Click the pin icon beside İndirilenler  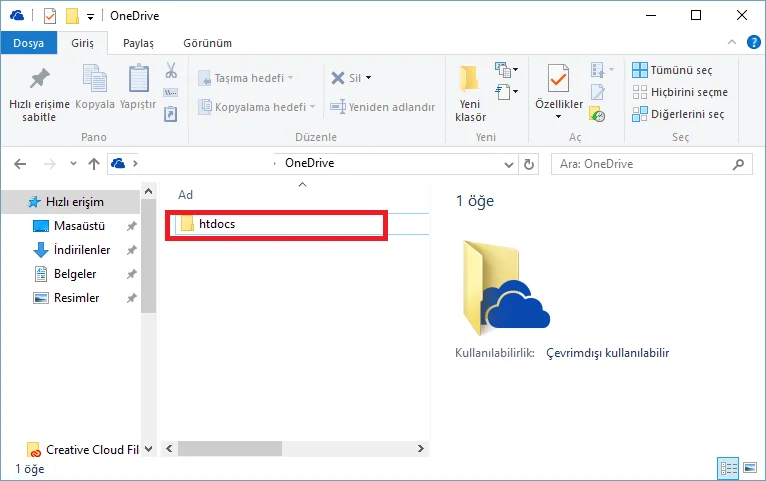[131, 250]
